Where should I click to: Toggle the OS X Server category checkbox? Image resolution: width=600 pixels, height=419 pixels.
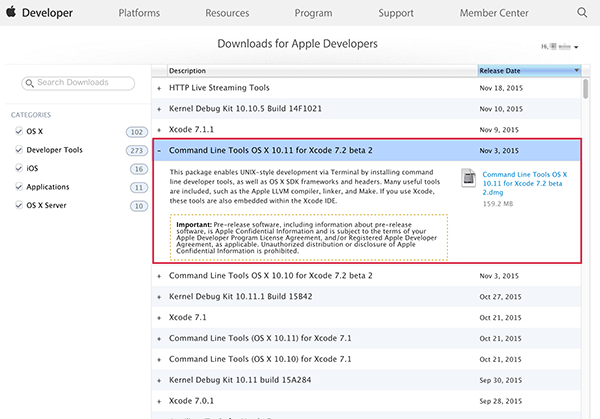click(x=19, y=205)
